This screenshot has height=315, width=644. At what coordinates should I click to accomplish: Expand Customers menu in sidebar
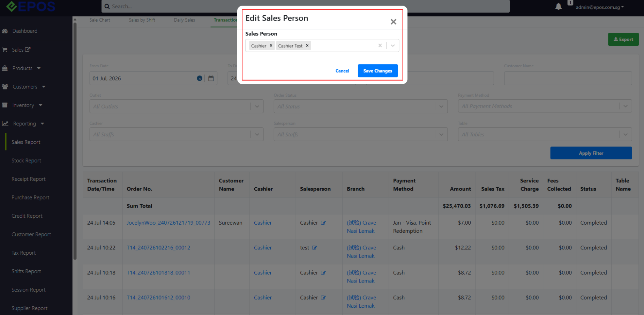click(29, 87)
